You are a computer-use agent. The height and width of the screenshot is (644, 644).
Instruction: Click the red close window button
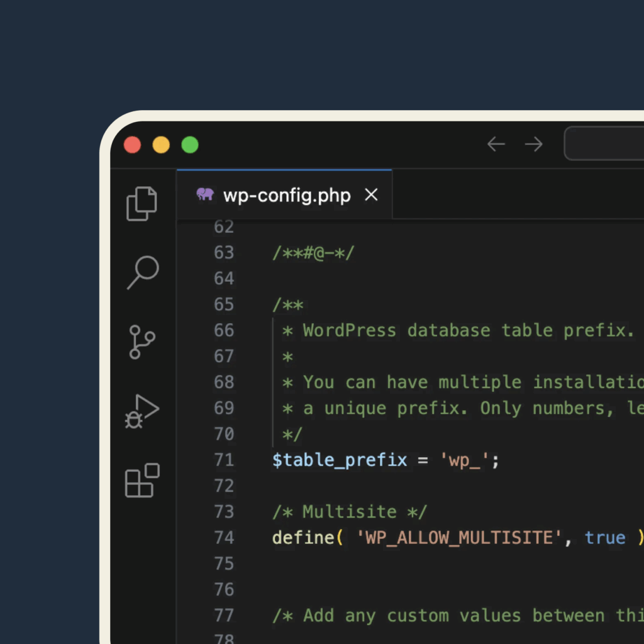132,145
